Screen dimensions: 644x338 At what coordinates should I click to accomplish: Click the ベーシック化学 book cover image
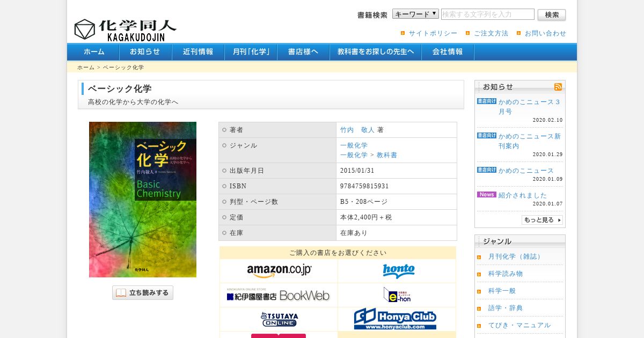tap(143, 200)
